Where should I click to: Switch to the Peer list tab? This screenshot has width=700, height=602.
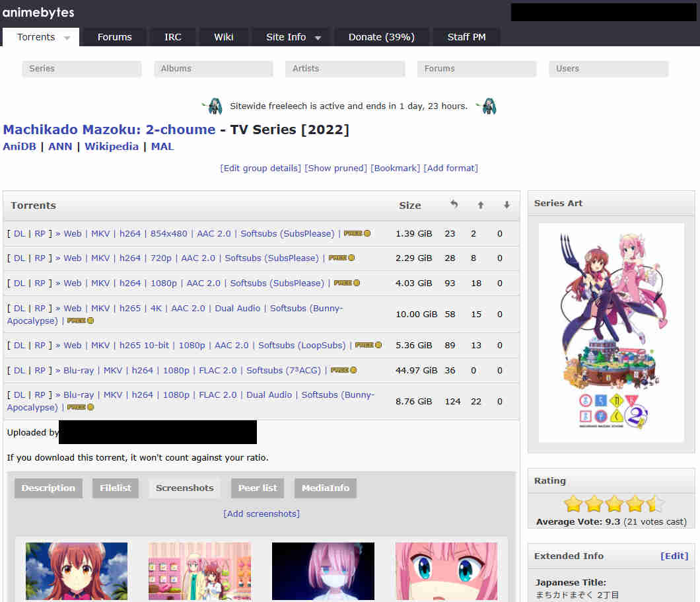coord(258,488)
